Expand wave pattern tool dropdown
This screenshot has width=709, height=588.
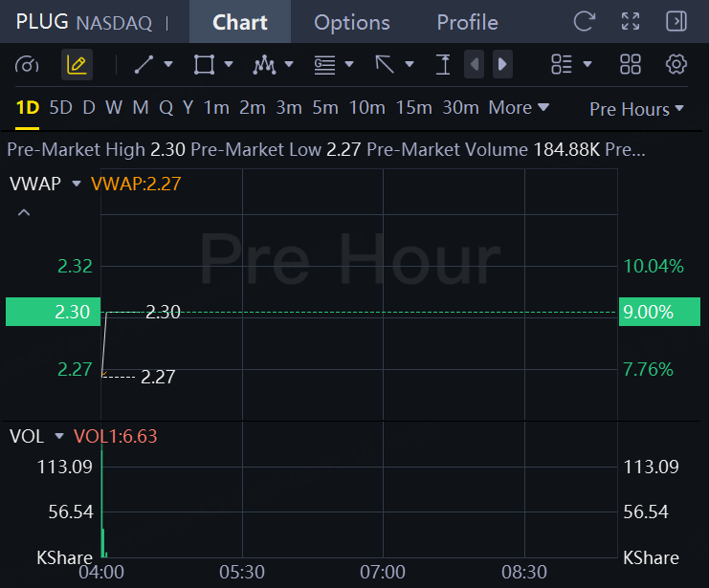[x=289, y=64]
